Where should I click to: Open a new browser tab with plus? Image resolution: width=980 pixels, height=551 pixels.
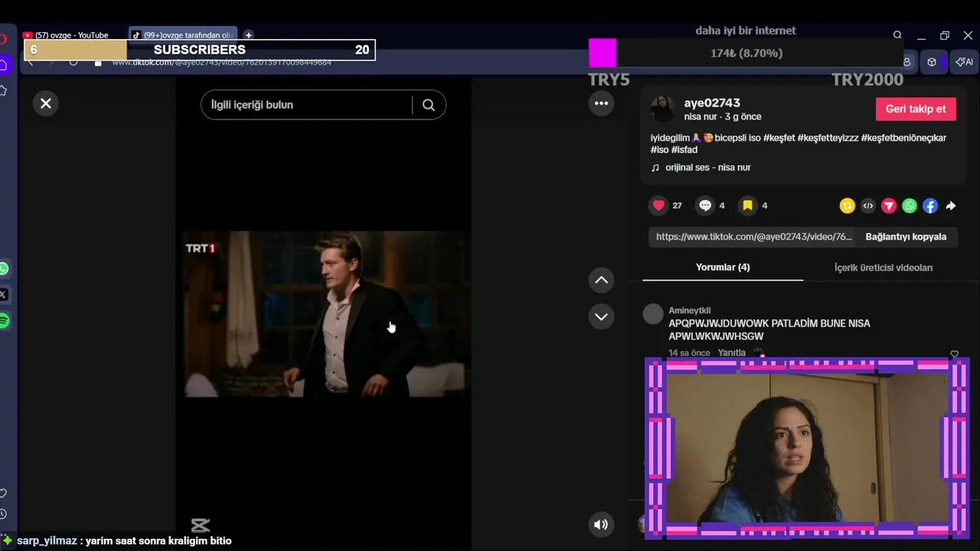coord(248,35)
